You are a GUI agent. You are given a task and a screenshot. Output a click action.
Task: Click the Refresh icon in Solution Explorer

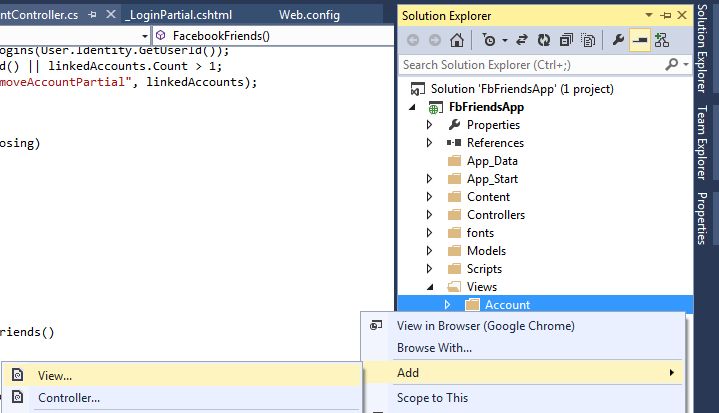(544, 40)
